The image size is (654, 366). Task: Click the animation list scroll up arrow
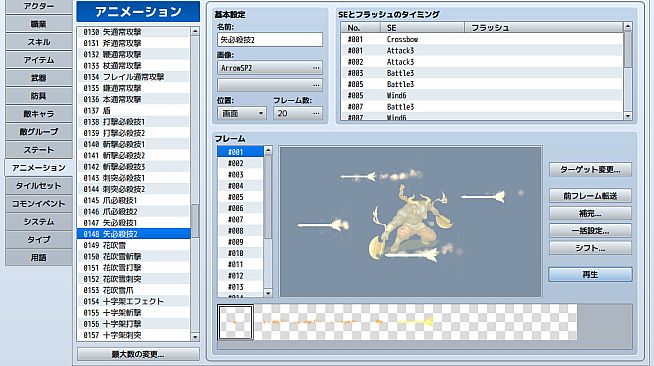195,31
